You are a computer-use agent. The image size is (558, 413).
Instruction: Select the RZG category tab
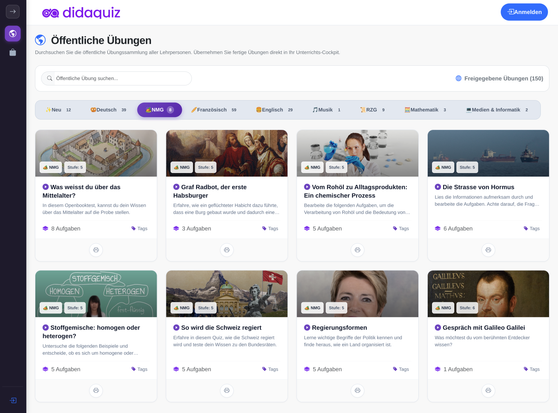coord(372,110)
